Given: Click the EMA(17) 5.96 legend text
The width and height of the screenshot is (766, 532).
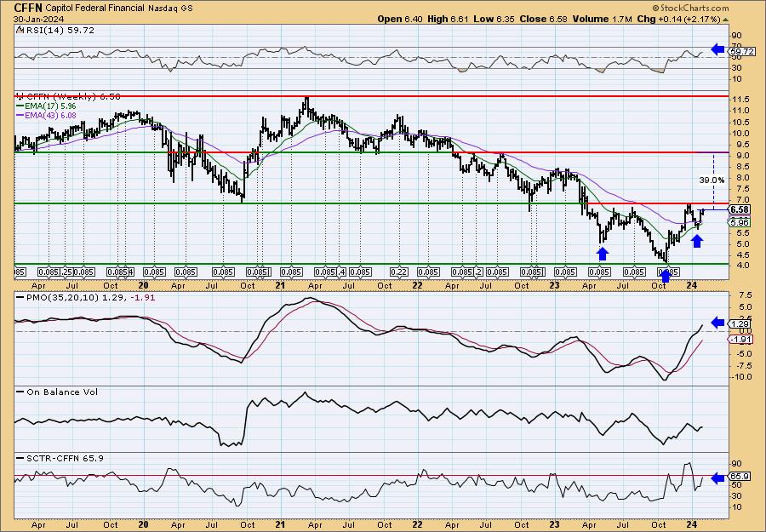Looking at the screenshot, I should [50, 106].
